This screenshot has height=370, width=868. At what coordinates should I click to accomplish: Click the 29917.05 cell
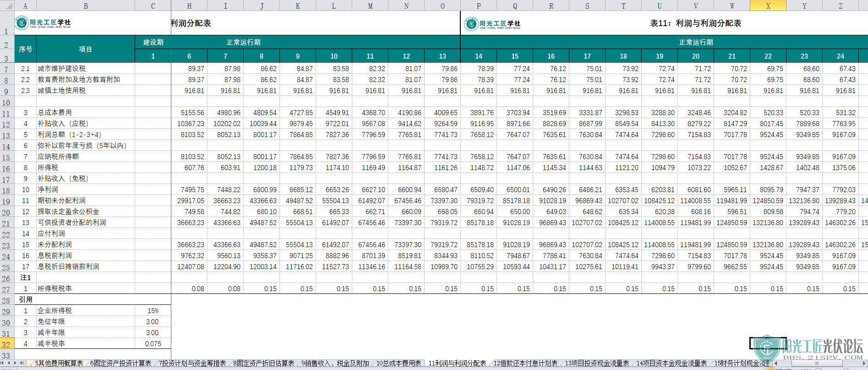(x=189, y=201)
